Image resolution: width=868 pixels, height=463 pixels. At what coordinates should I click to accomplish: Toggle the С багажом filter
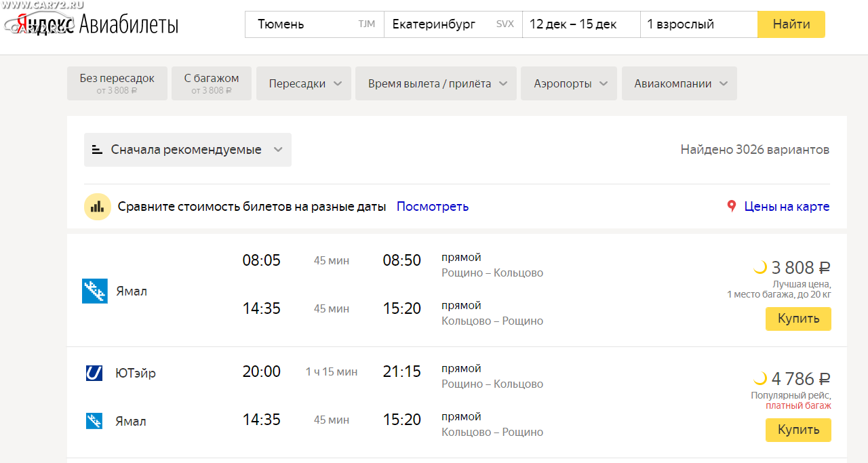point(212,83)
